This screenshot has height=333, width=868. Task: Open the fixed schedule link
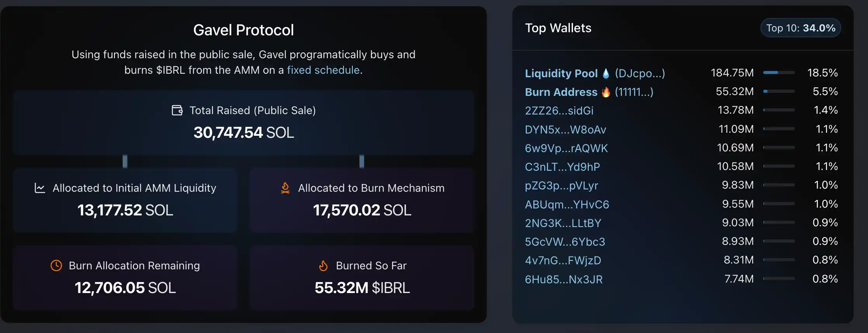(x=323, y=70)
